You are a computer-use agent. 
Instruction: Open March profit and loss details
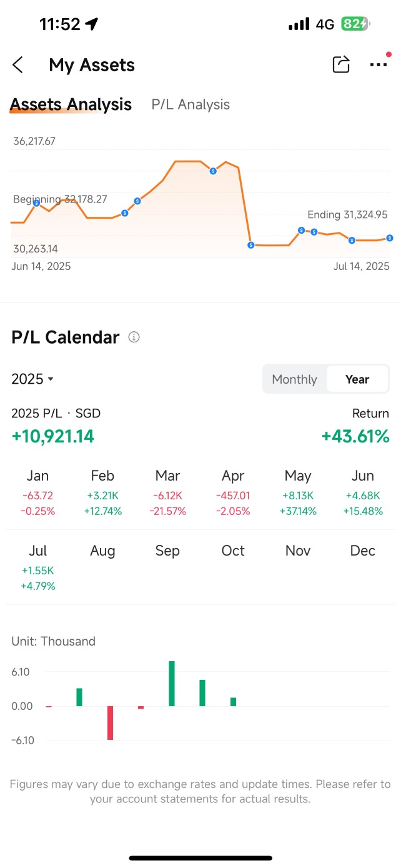pyautogui.click(x=167, y=493)
